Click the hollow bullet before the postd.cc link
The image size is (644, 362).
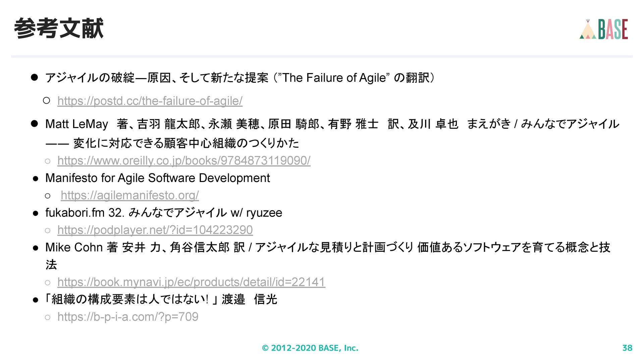(47, 100)
